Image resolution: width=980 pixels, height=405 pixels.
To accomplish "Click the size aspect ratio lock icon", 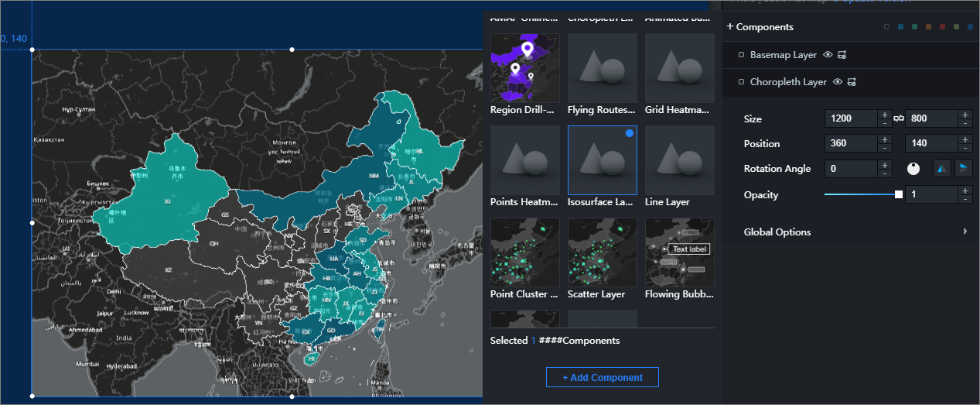I will click(x=899, y=118).
